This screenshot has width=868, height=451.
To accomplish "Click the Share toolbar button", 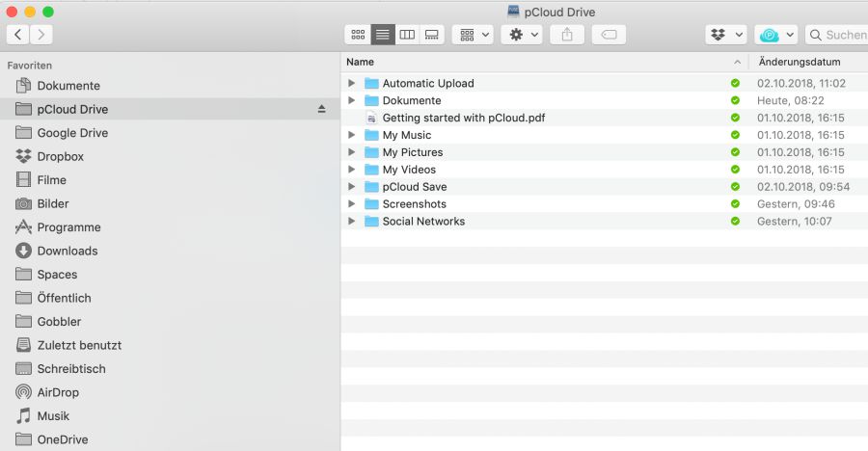I will [567, 35].
